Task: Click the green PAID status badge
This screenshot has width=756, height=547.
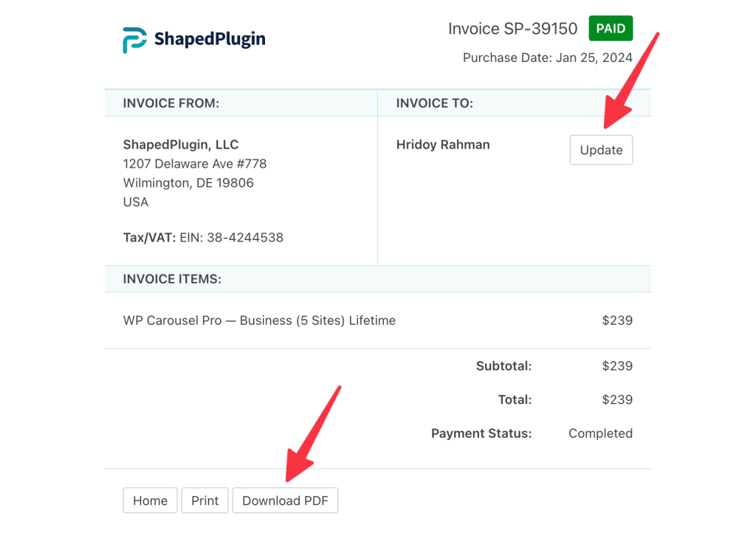Action: [611, 29]
